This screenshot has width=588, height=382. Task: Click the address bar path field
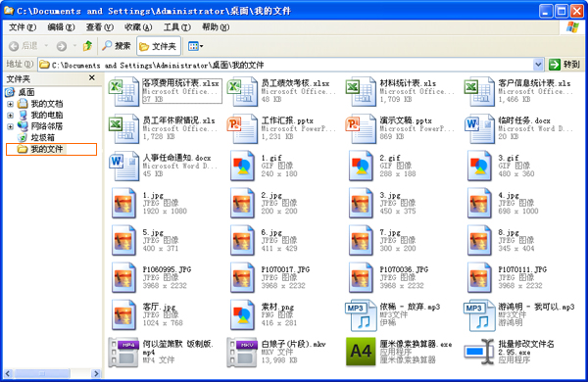tap(291, 65)
